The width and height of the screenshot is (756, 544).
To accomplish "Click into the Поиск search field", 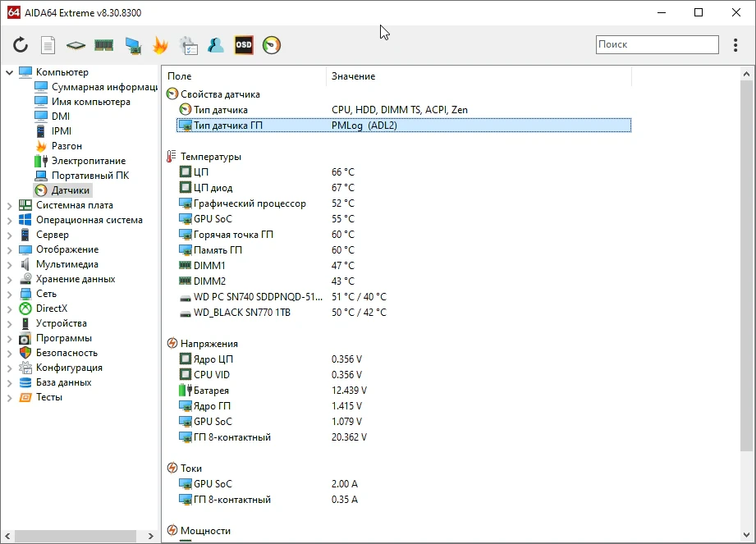I will 657,44.
